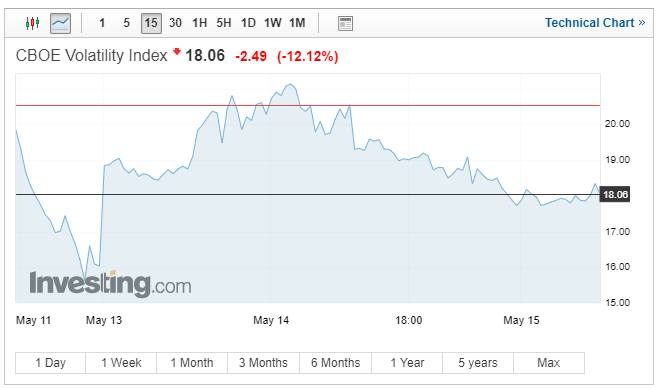Pick the 1M interval
The width and height of the screenshot is (658, 389).
coord(297,23)
